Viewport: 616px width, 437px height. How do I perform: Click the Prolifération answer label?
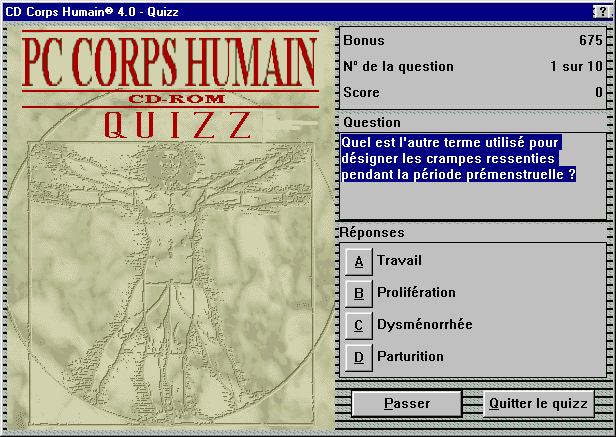[416, 293]
